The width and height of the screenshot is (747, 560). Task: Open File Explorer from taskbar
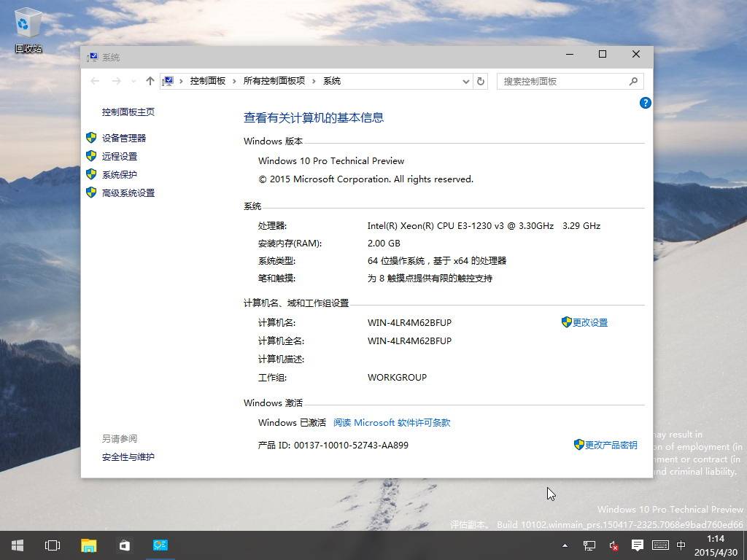pos(88,545)
